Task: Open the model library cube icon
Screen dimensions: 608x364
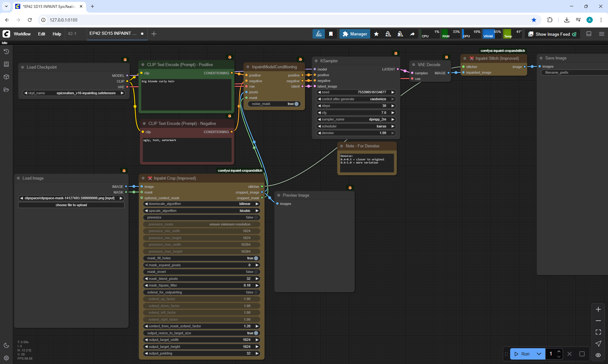Action: click(6, 77)
